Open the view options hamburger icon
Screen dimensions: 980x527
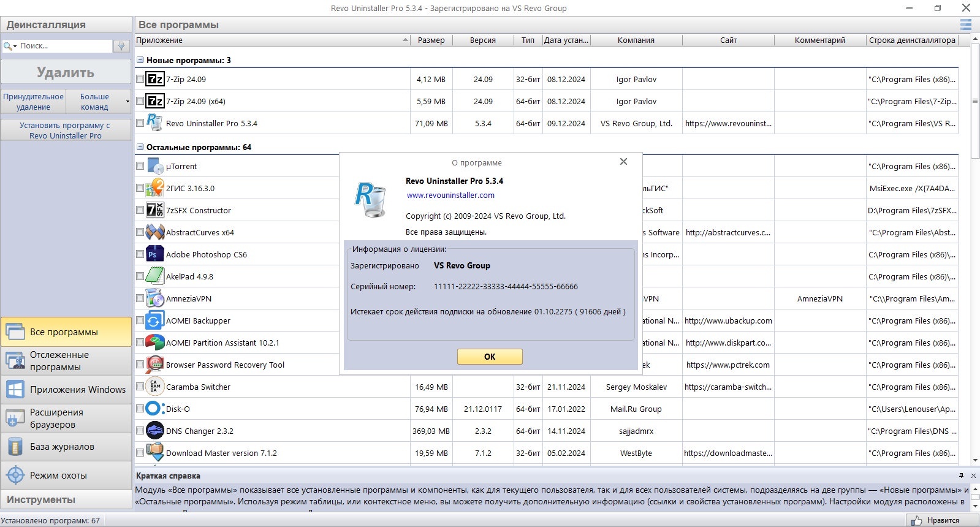[x=965, y=25]
